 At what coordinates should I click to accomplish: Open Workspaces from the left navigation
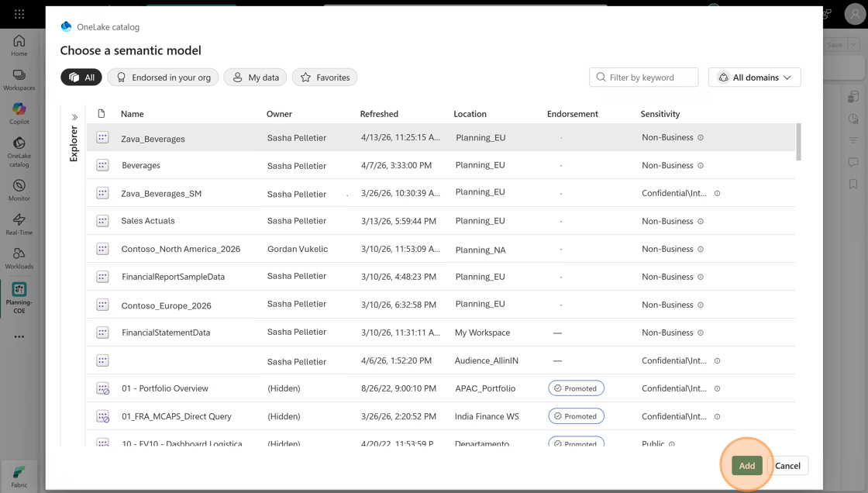point(19,80)
